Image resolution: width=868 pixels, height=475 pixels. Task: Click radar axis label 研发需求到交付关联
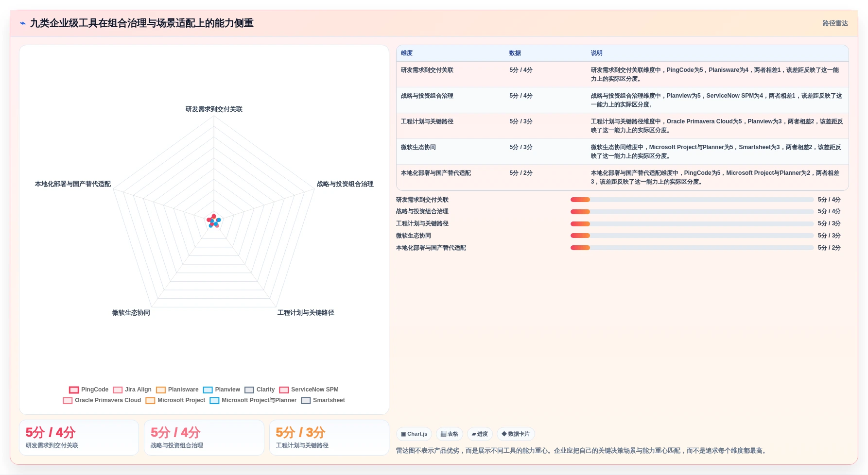click(214, 109)
